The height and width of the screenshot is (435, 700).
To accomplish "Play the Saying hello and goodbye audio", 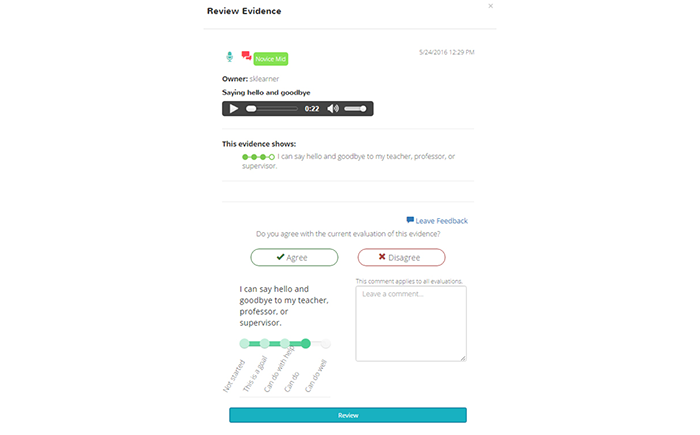I will (233, 109).
